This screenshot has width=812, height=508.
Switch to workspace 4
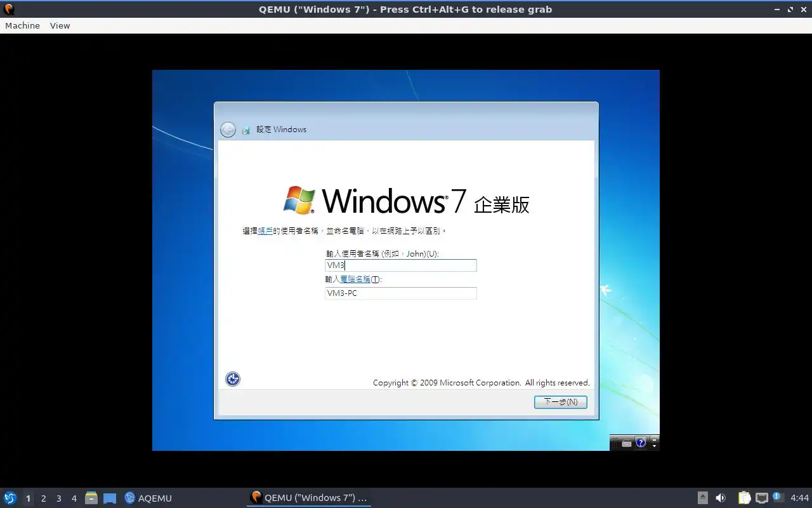(x=74, y=498)
